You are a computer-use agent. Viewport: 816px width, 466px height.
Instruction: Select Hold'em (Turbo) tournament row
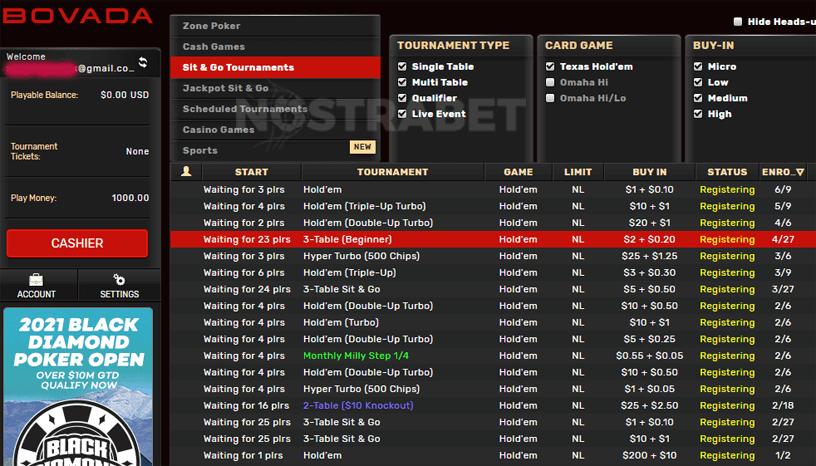(493, 322)
